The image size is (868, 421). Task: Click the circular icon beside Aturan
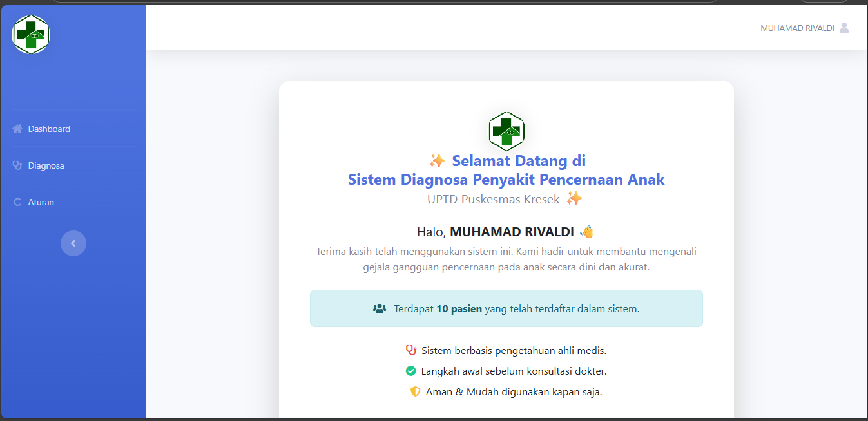pos(17,202)
